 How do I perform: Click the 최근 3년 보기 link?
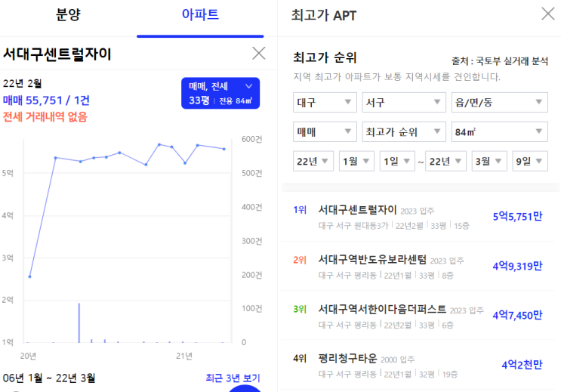click(233, 378)
